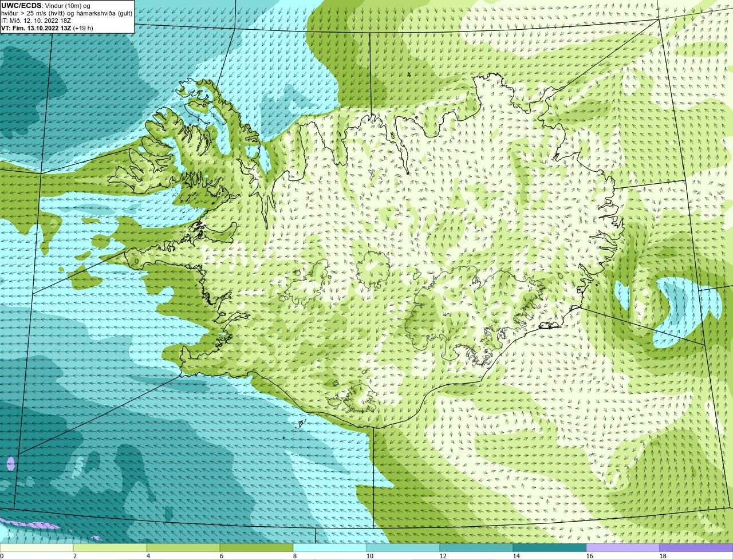Click the valid time 'VT: Fim. 13.10.2022 13Z (+19 h)'

pos(47,27)
